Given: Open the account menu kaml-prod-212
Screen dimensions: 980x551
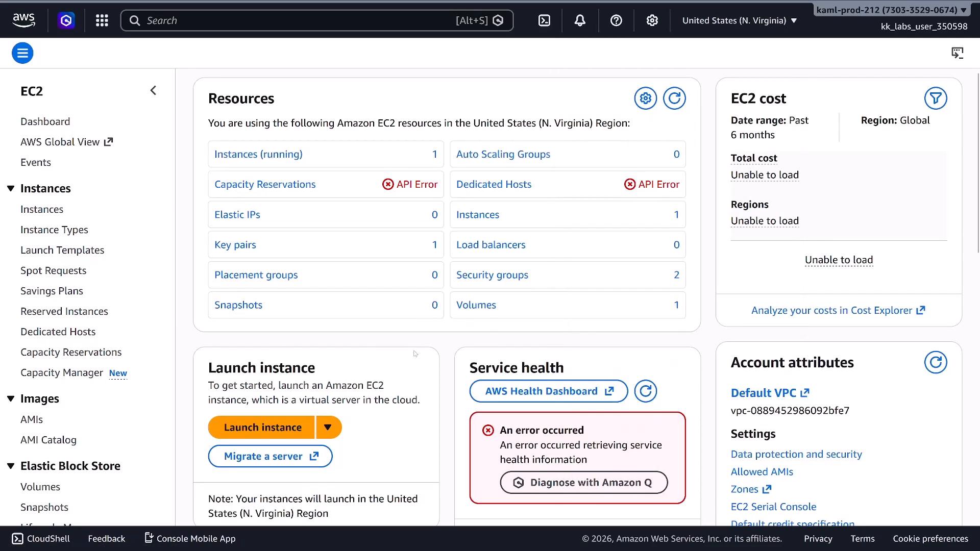Looking at the screenshot, I should coord(891,10).
